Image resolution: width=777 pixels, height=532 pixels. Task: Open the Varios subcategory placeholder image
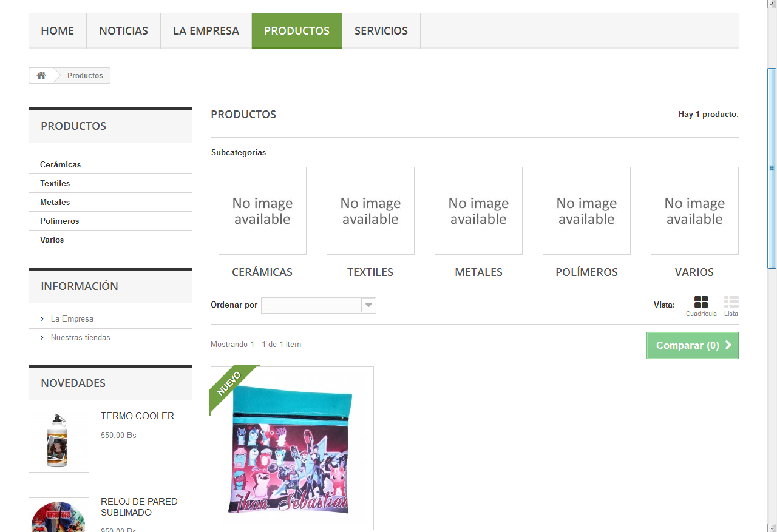pyautogui.click(x=694, y=210)
